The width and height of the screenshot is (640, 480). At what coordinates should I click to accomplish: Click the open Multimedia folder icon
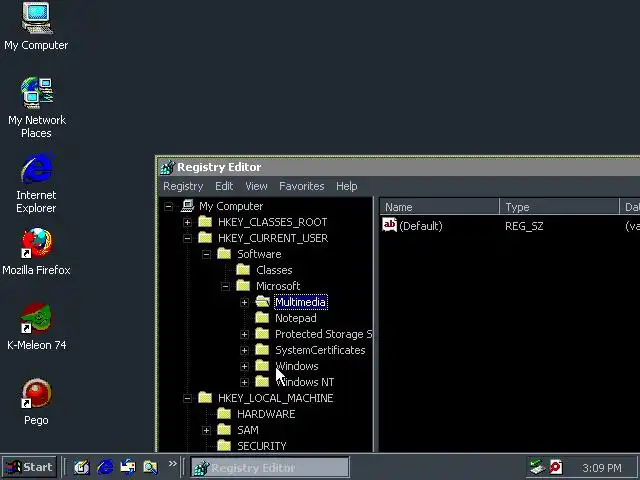pyautogui.click(x=262, y=302)
